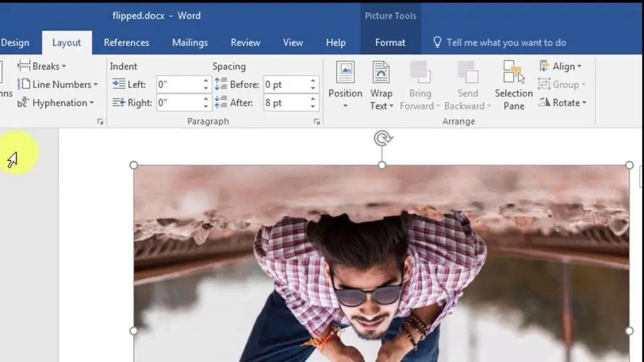The image size is (644, 362).
Task: Go to the Review tab
Action: pyautogui.click(x=245, y=43)
